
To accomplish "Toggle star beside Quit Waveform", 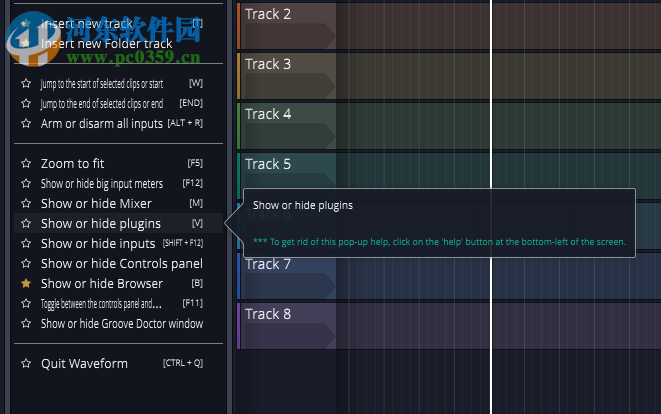I will point(26,363).
